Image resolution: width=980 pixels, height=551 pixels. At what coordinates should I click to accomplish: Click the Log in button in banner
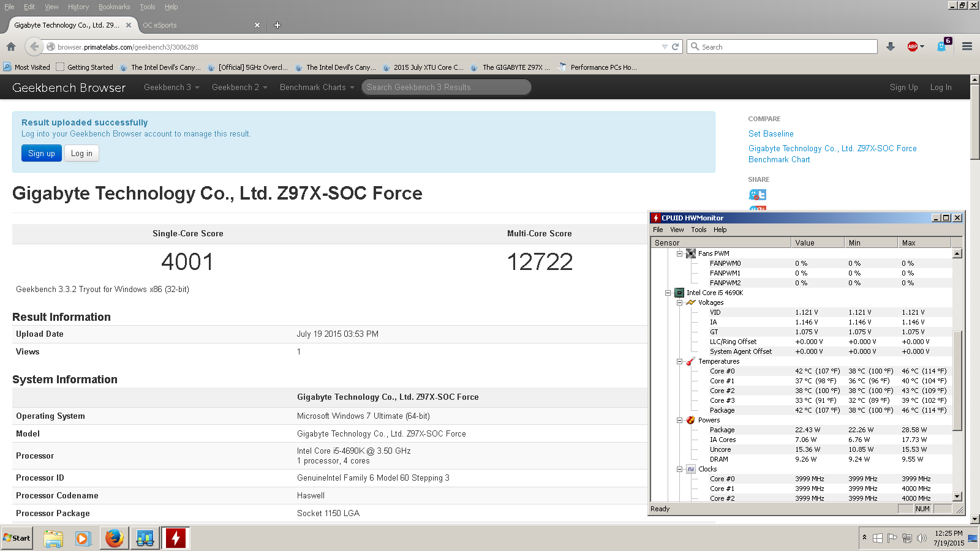point(81,153)
